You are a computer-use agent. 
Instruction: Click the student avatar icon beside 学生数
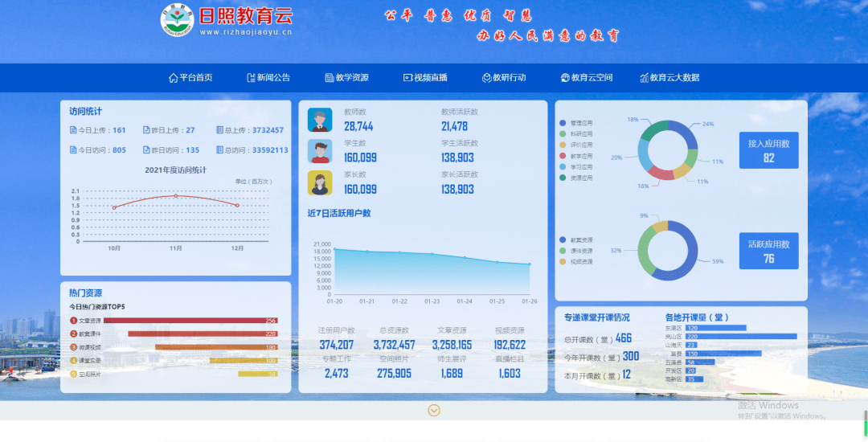coord(320,151)
